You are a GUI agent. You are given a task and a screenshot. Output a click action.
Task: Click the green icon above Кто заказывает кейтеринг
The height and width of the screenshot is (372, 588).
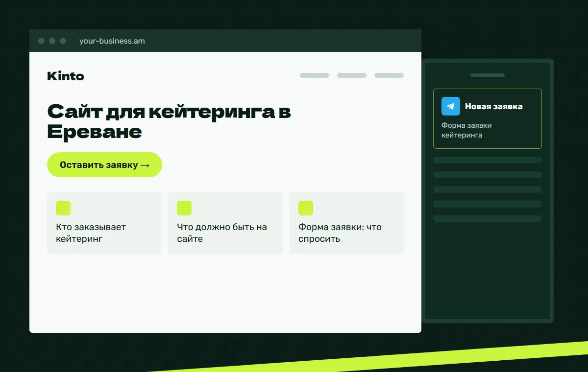click(x=63, y=208)
